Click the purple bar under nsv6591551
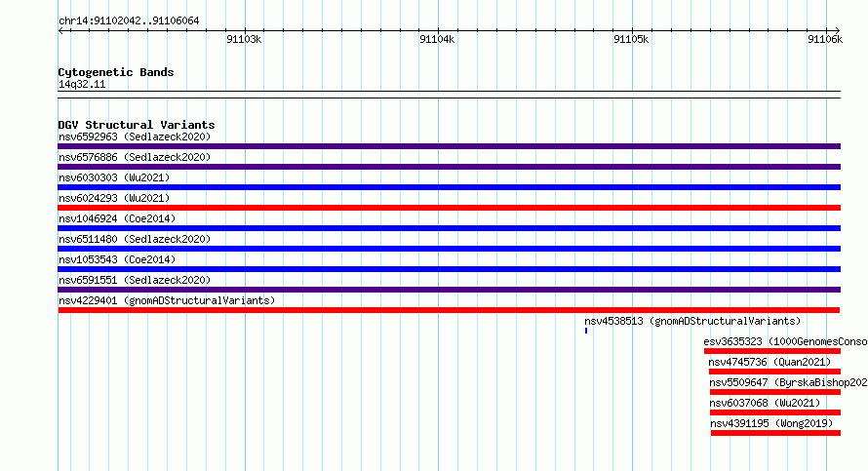 click(449, 290)
